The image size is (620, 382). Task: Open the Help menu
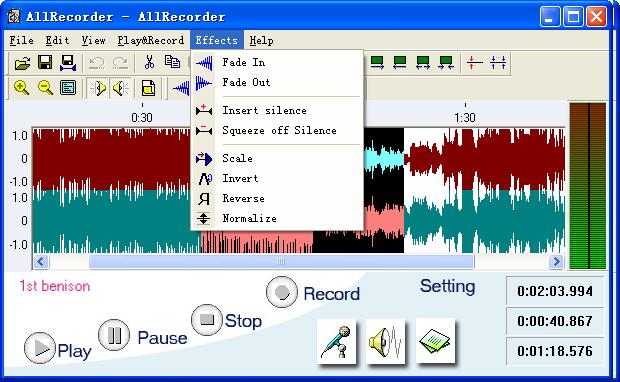pyautogui.click(x=261, y=40)
